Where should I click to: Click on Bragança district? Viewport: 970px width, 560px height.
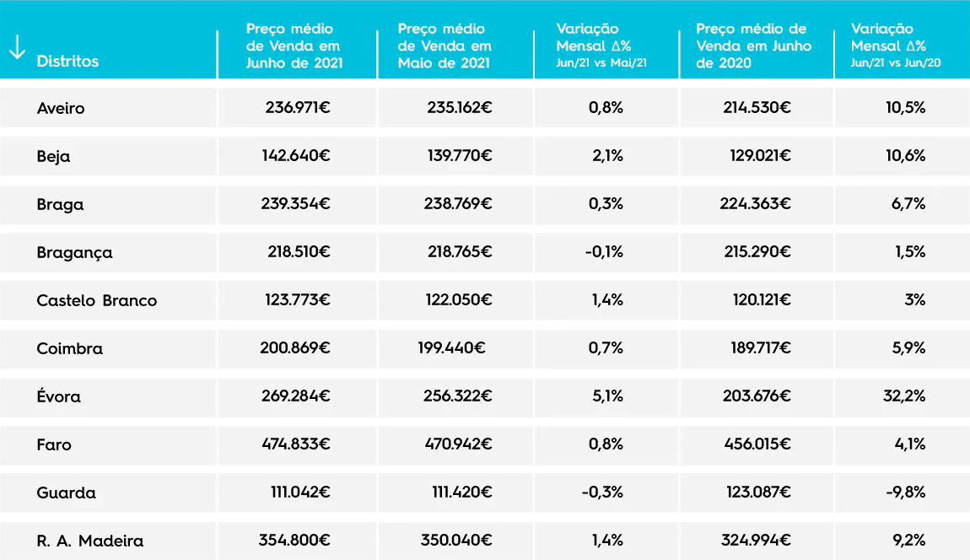click(x=74, y=252)
